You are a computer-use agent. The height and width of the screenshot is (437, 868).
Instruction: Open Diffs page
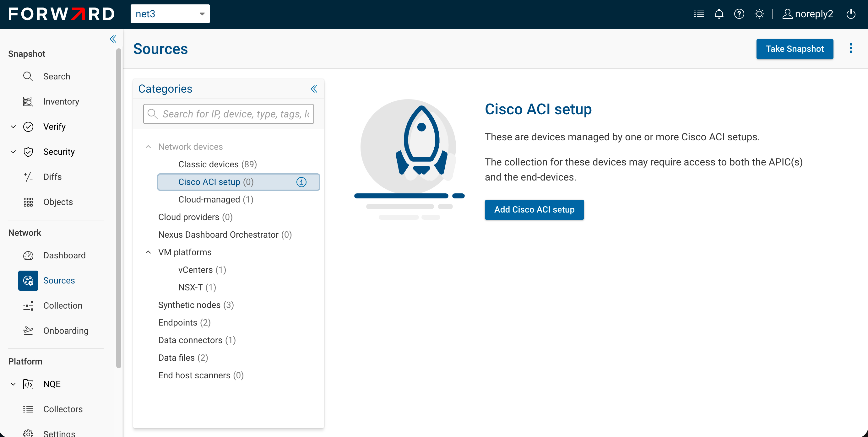click(x=52, y=177)
